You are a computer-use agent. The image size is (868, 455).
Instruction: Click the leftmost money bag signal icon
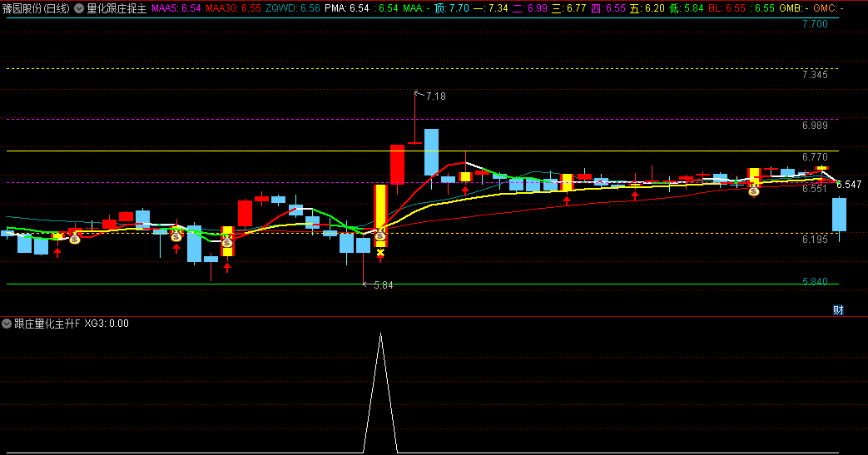[75, 239]
